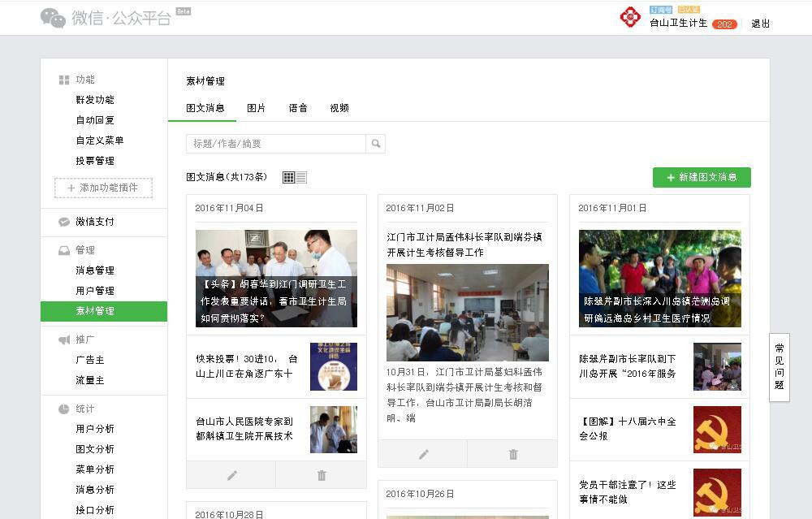This screenshot has width=812, height=519.
Task: Edit the 2016年11月04日 article with pencil icon
Action: point(231,475)
